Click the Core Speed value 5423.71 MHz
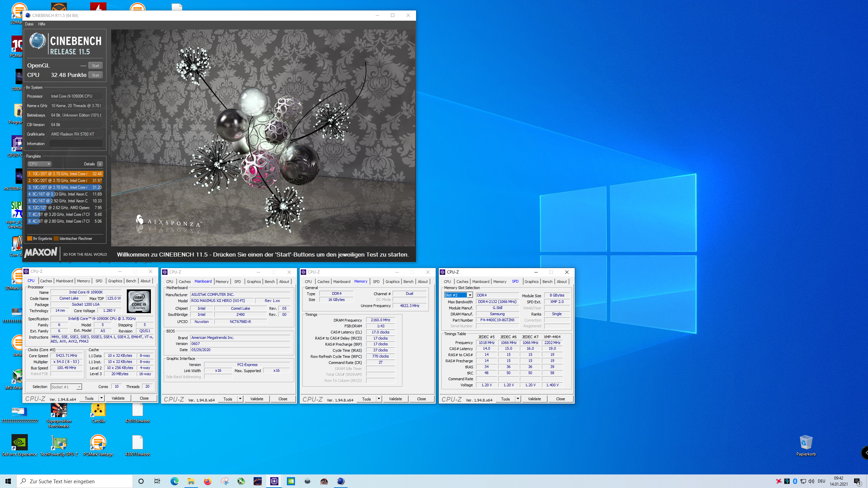 (67, 355)
